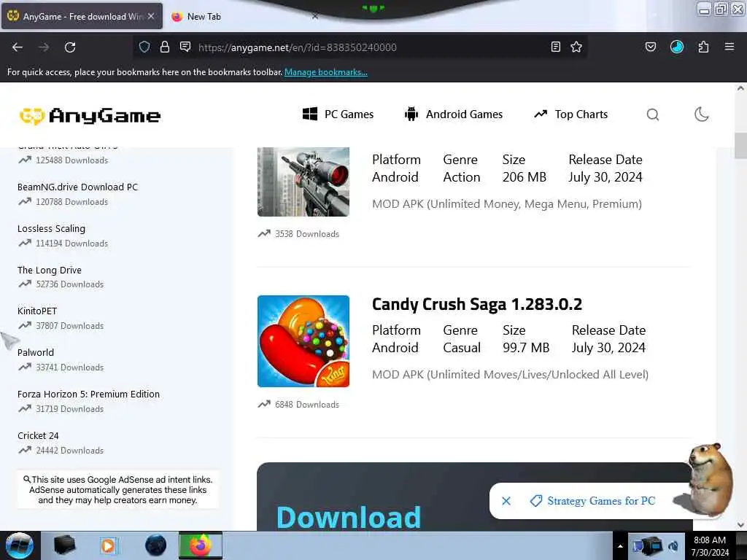Open the dark globe taskbar icon
The image size is (747, 560).
[x=156, y=545]
